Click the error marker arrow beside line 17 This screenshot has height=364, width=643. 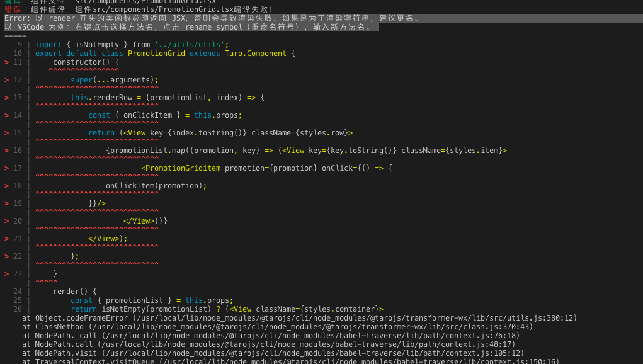coord(6,168)
